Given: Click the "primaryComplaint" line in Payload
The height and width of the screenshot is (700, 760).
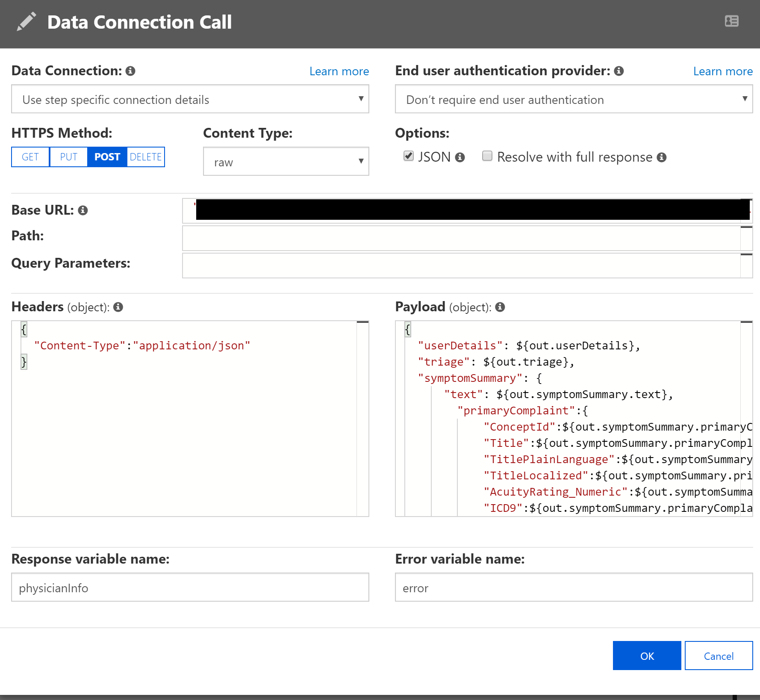Looking at the screenshot, I should (522, 411).
